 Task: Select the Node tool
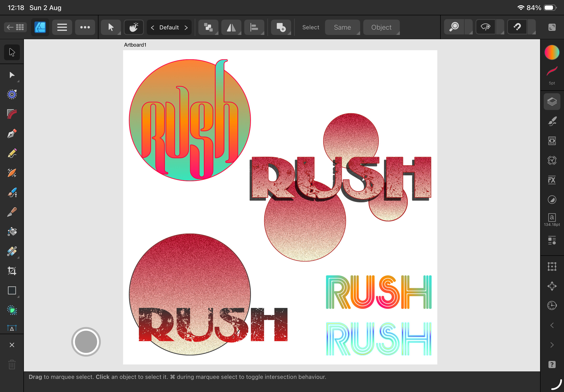pyautogui.click(x=12, y=75)
